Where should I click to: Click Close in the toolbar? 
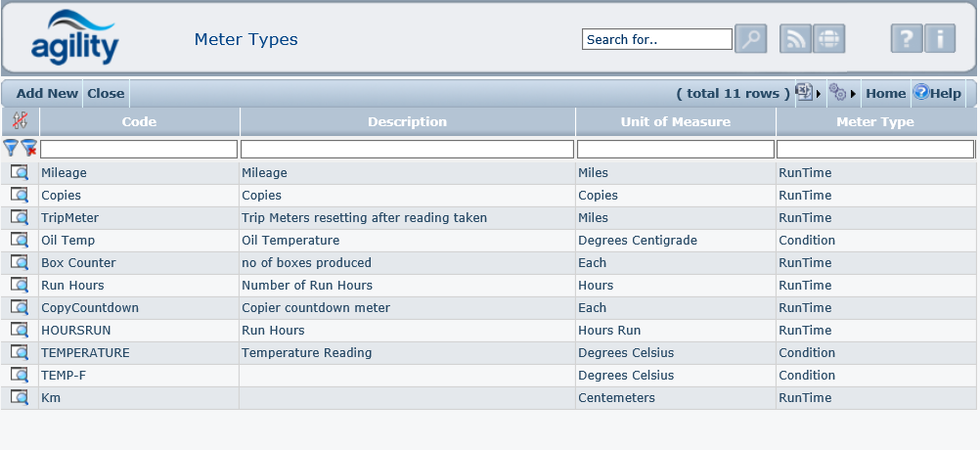coord(106,93)
